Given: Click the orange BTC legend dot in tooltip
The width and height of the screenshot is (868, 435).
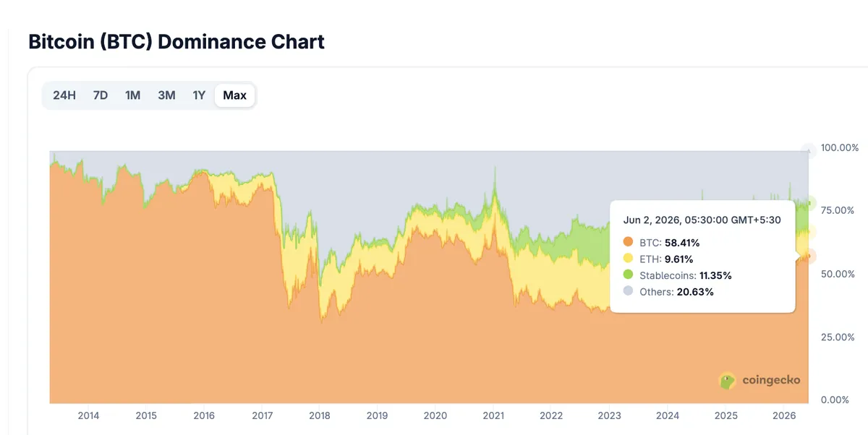Looking at the screenshot, I should (x=628, y=242).
